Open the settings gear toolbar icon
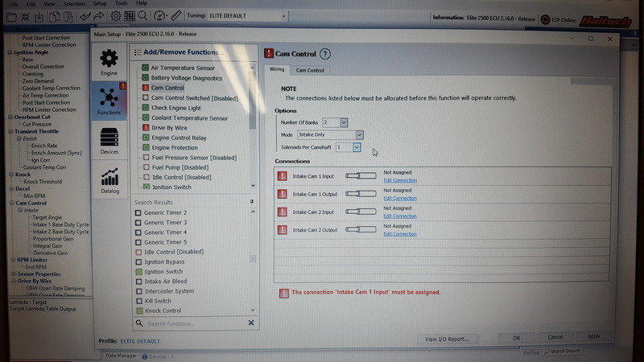 pos(115,16)
